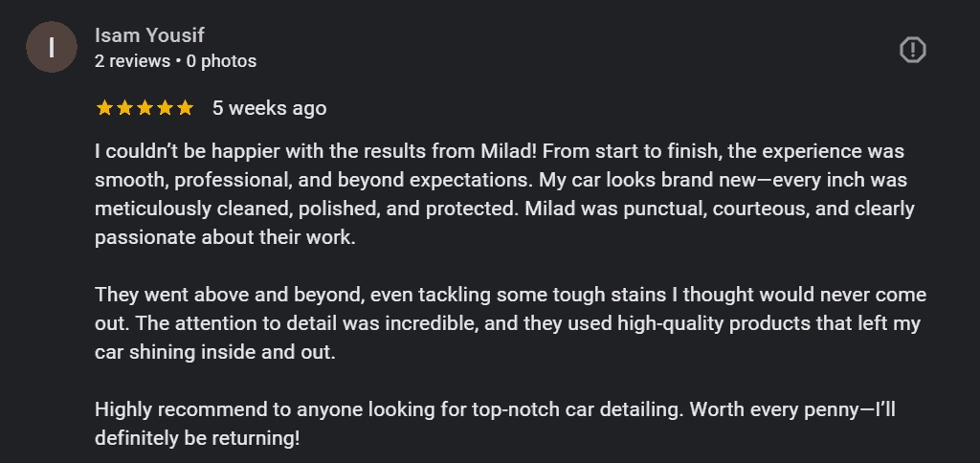Click the line 'car shining inside and out.'

click(215, 352)
